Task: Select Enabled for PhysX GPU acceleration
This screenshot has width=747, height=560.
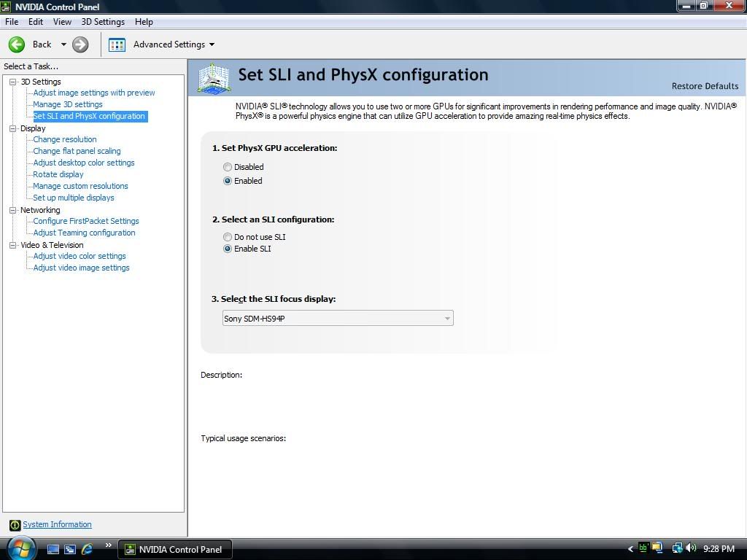Action: tap(228, 181)
